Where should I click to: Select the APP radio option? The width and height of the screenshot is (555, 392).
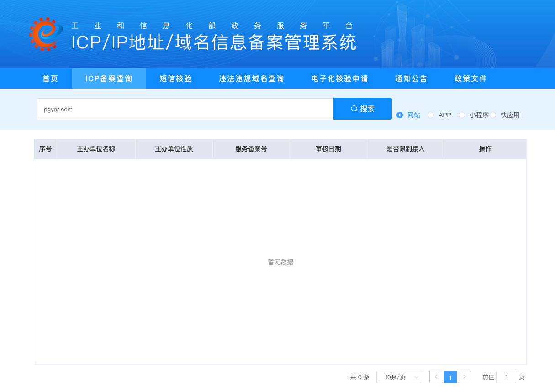coord(431,115)
